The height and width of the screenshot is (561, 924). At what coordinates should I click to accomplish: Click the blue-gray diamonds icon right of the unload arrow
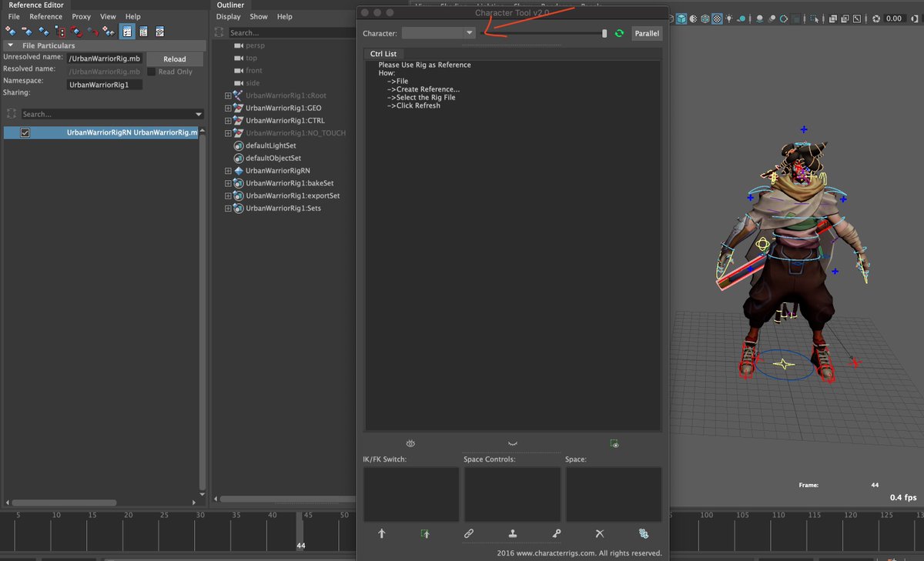[x=109, y=32]
